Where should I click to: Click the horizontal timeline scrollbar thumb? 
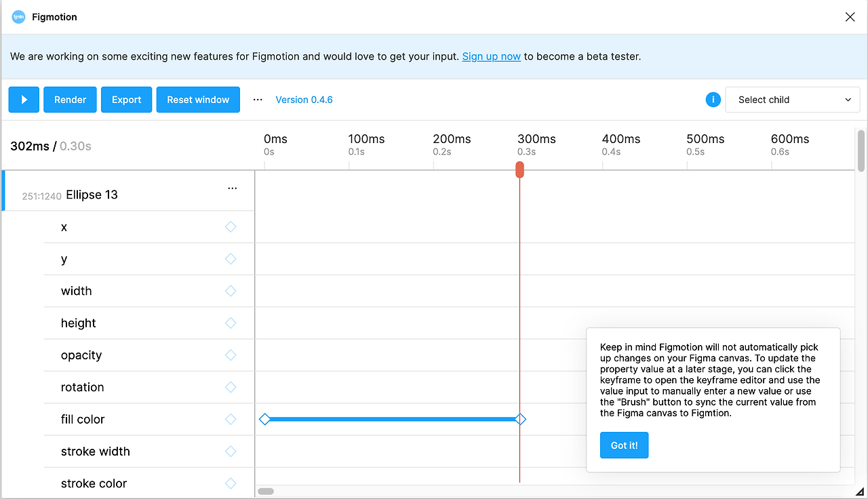point(266,491)
